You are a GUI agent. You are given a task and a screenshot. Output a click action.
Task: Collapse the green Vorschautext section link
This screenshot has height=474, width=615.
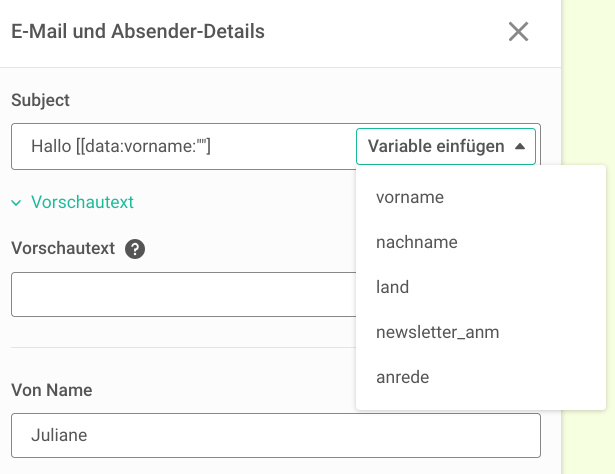(x=82, y=202)
